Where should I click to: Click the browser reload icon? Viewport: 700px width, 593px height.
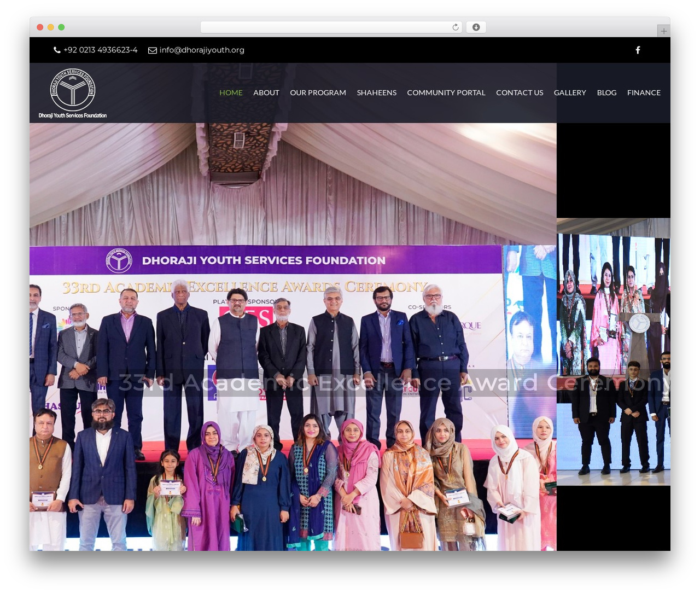pyautogui.click(x=456, y=27)
